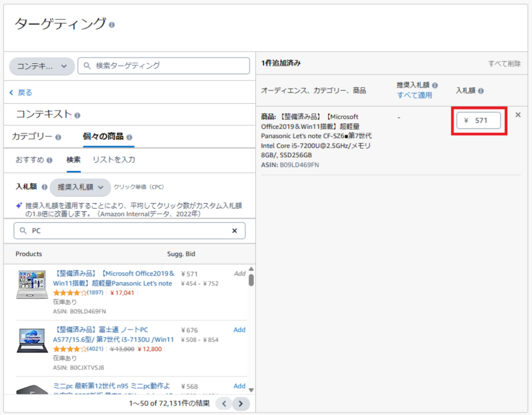This screenshot has height=415, width=532.
Task: Open the リストを入力 tab
Action: [x=114, y=159]
